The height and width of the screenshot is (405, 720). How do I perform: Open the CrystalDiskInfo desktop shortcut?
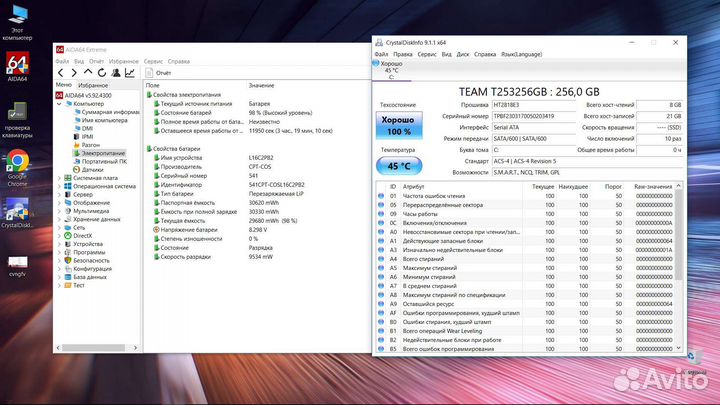(17, 213)
